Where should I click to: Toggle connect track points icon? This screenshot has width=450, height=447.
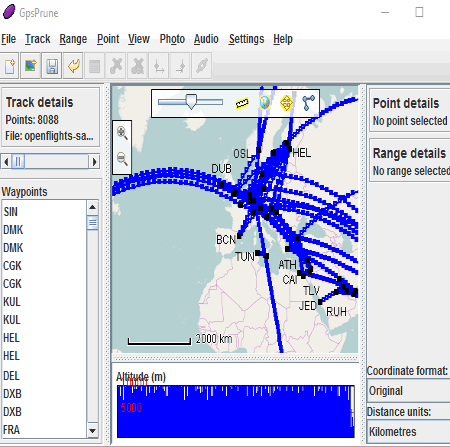click(308, 103)
